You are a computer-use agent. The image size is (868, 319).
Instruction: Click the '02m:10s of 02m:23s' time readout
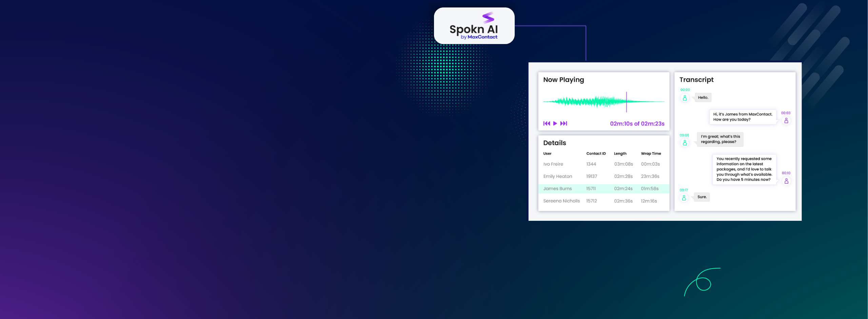tap(637, 124)
